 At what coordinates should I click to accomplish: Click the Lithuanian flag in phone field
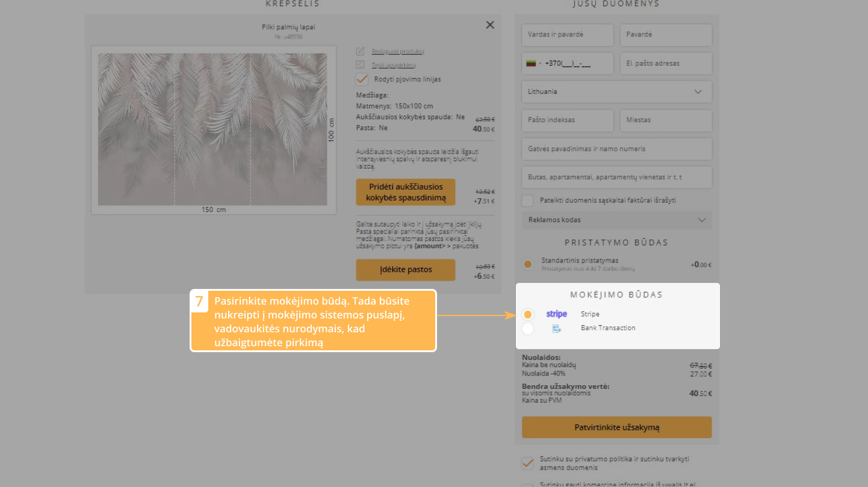[x=531, y=63]
